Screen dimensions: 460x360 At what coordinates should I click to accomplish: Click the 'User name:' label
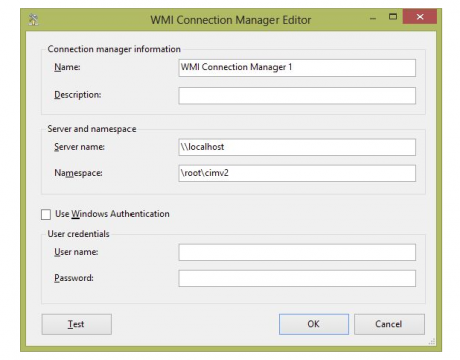tap(76, 252)
